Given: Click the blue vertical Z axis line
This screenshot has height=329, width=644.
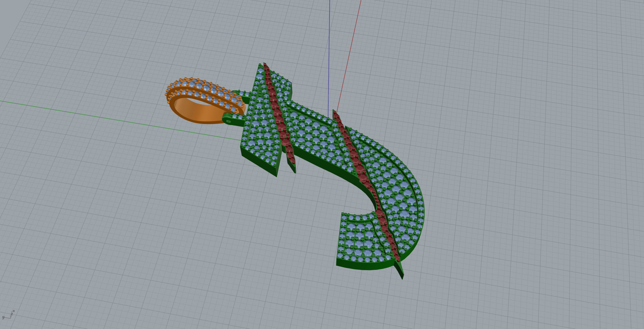Looking at the screenshot, I should (329, 59).
